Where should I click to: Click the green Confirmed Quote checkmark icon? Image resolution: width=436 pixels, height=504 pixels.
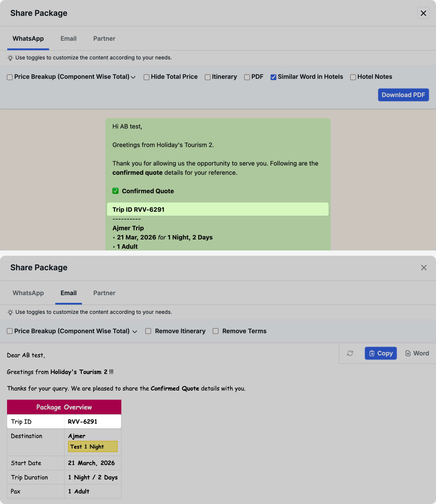(x=116, y=191)
